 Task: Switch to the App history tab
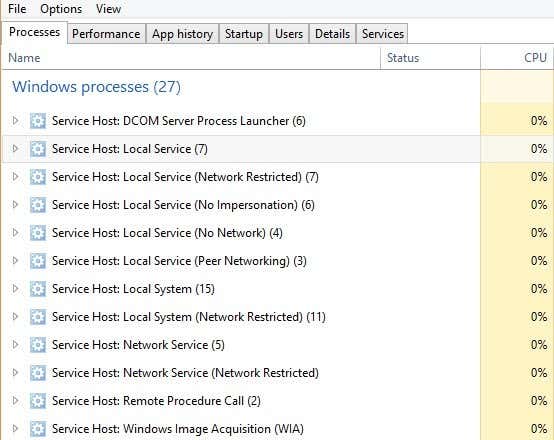182,34
